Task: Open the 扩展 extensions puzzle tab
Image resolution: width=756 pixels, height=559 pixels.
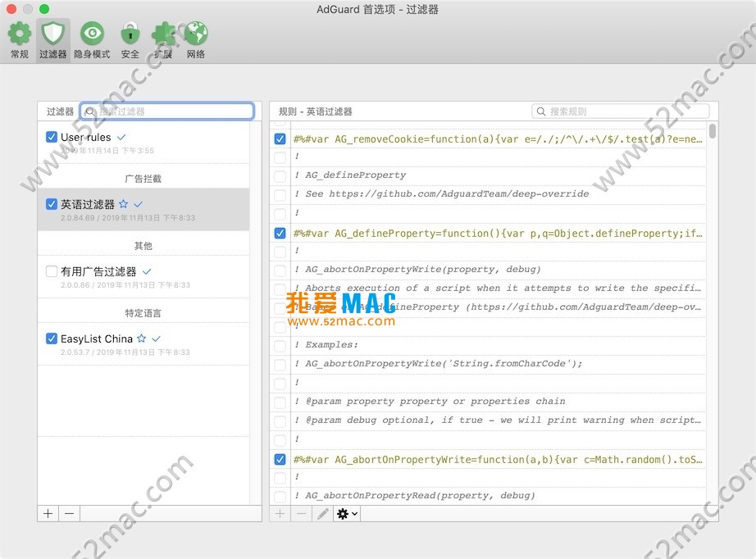Action: 163,40
